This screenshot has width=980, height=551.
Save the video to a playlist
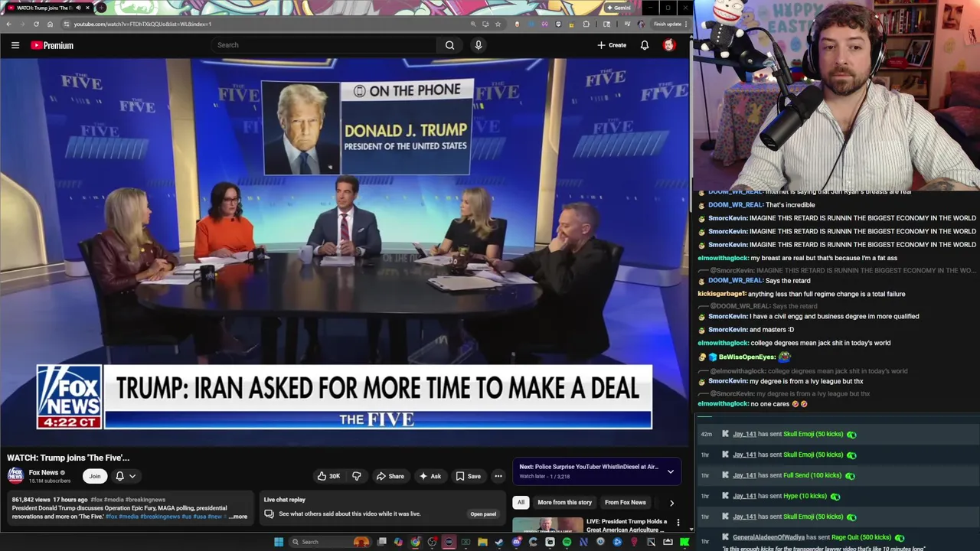(468, 476)
